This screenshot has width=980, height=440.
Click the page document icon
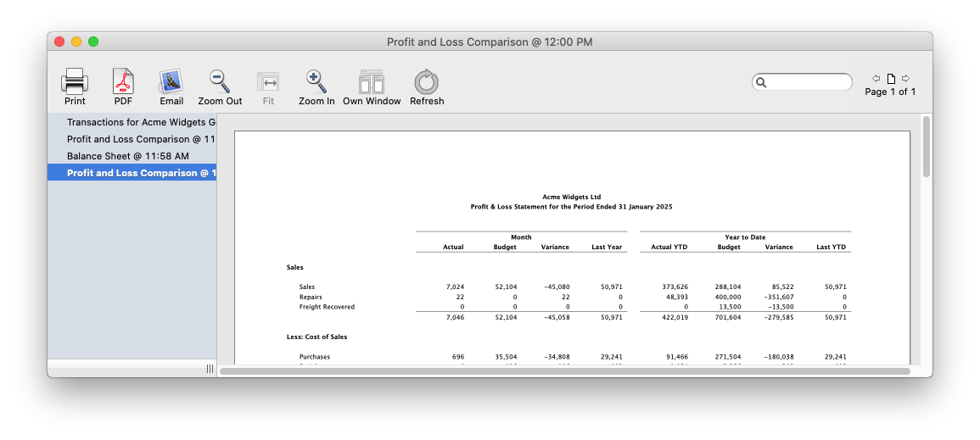pos(891,78)
